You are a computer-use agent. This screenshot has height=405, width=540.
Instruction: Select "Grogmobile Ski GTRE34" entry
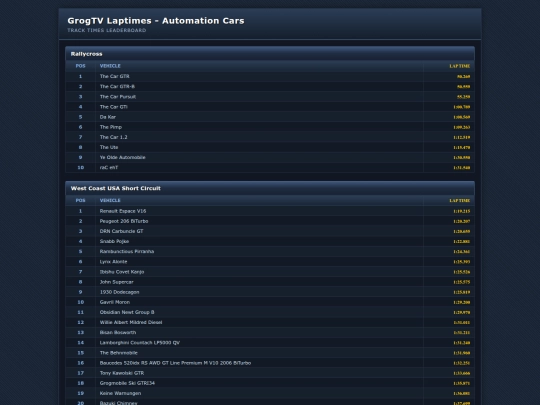tap(127, 383)
